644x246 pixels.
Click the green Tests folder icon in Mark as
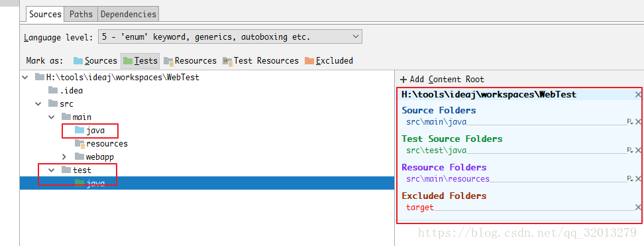coord(128,61)
